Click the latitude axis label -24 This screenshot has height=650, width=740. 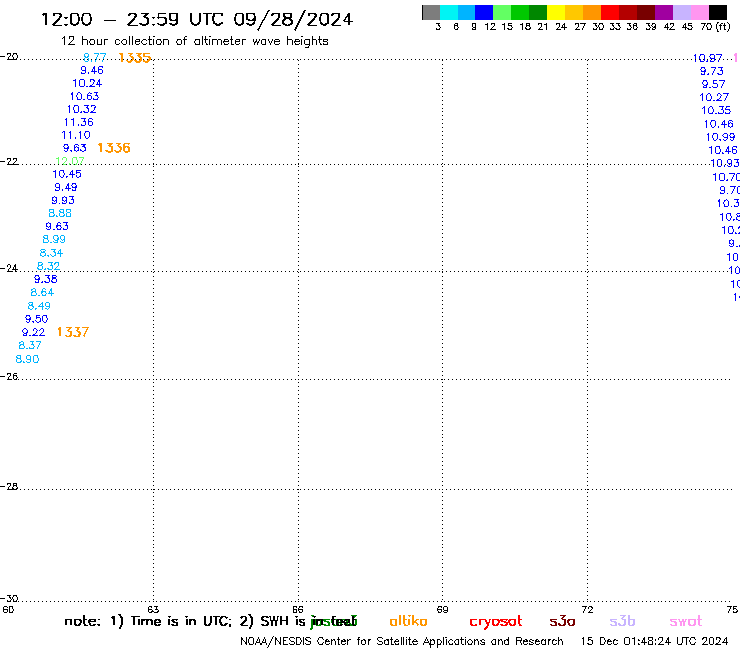[x=9, y=269]
